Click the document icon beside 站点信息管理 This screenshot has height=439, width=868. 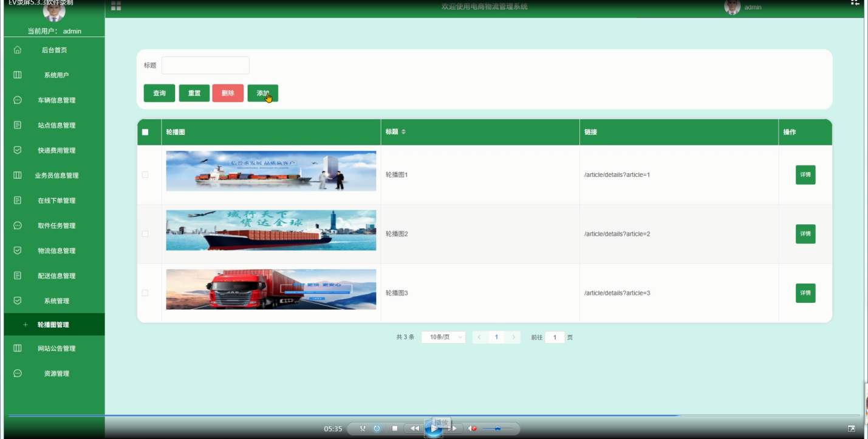(x=18, y=125)
